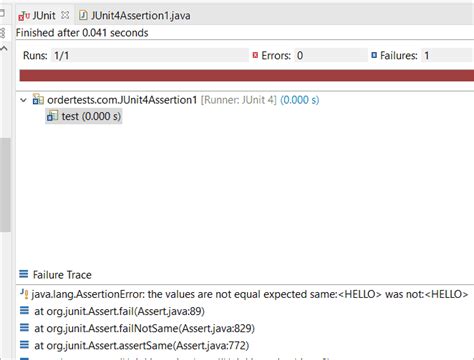The image size is (474, 360).
Task: Click the AssertionError exception icon
Action: [x=24, y=294]
